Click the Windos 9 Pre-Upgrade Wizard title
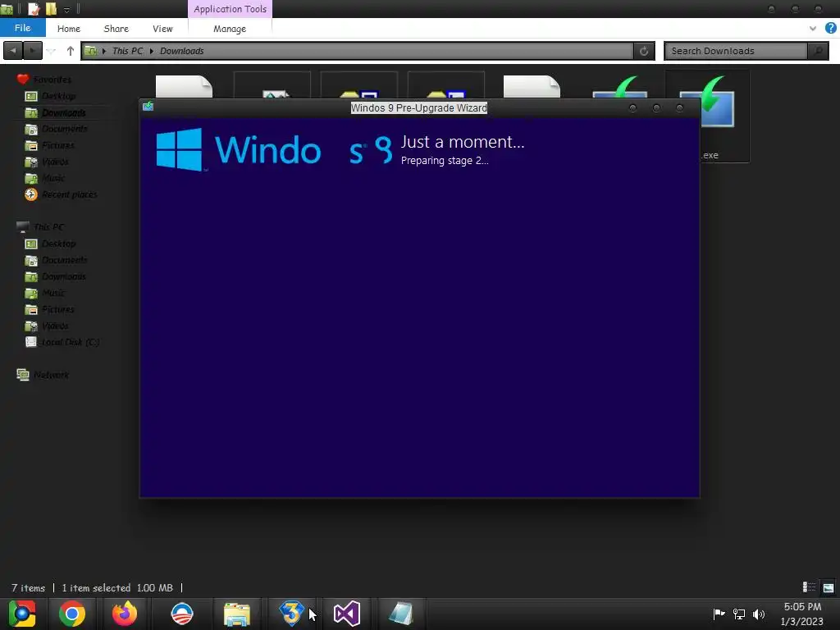The image size is (840, 630). click(x=419, y=107)
